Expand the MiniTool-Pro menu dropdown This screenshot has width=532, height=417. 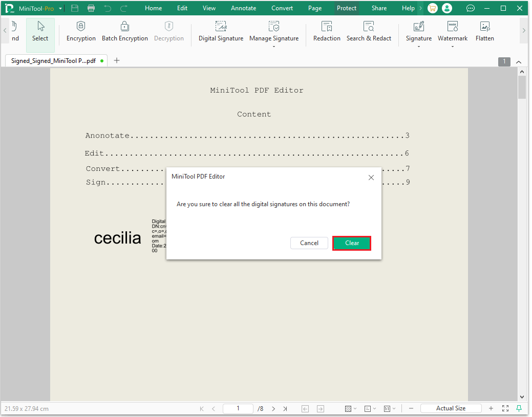[x=60, y=8]
